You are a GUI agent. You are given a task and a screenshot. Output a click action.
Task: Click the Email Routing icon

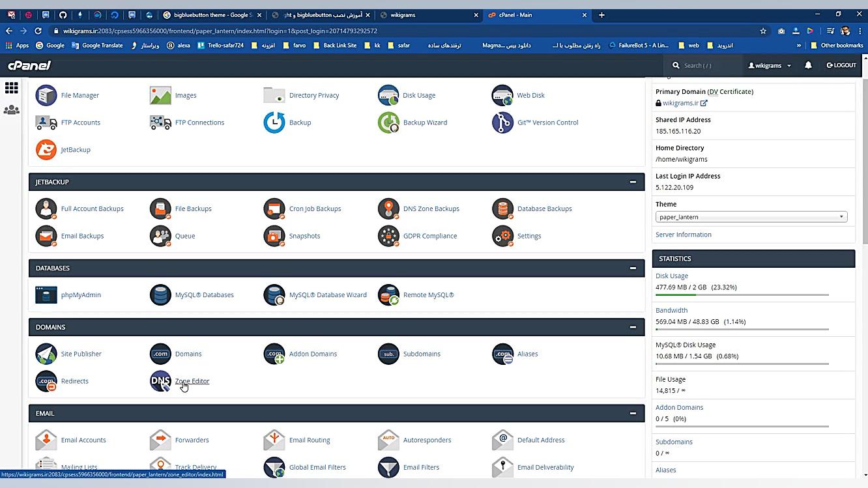(x=274, y=440)
